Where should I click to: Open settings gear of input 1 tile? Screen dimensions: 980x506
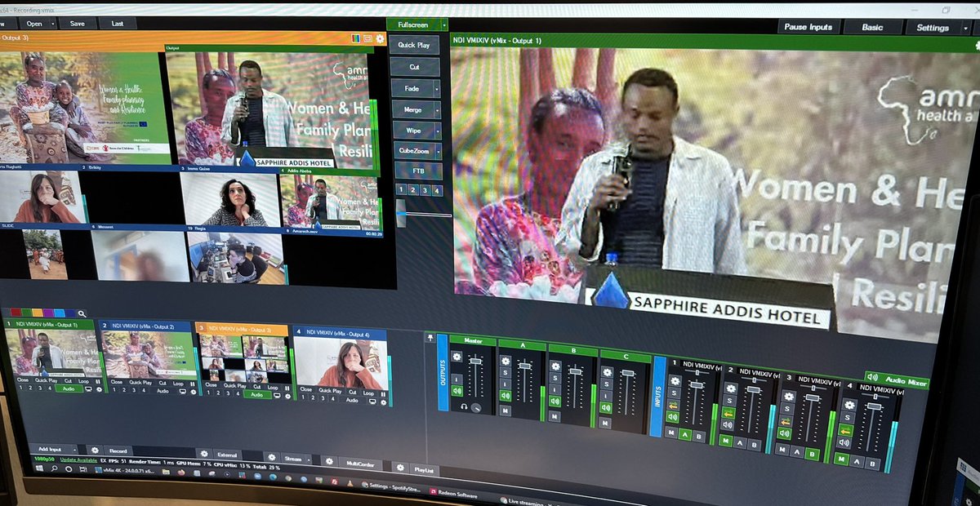pos(99,389)
